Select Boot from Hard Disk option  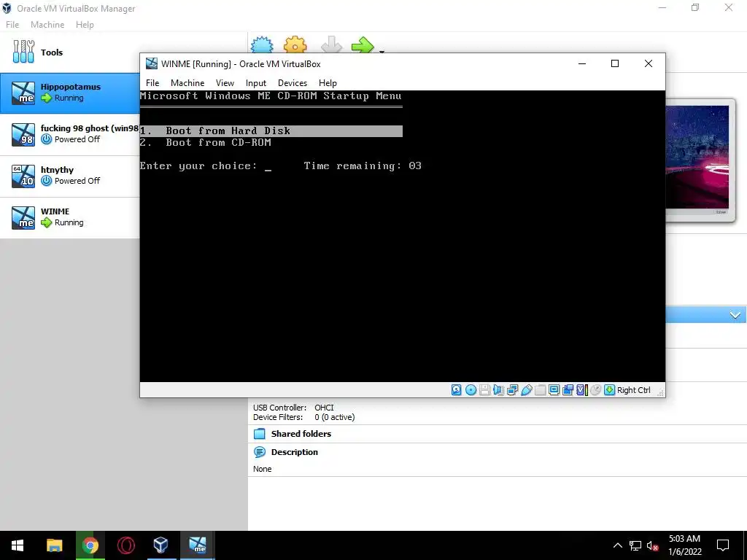coord(271,131)
